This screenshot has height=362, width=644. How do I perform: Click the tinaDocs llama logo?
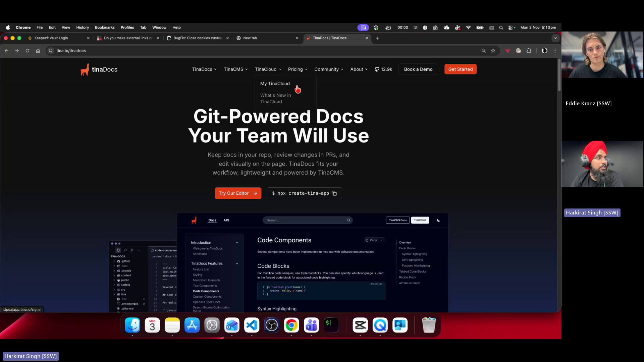[x=85, y=69]
